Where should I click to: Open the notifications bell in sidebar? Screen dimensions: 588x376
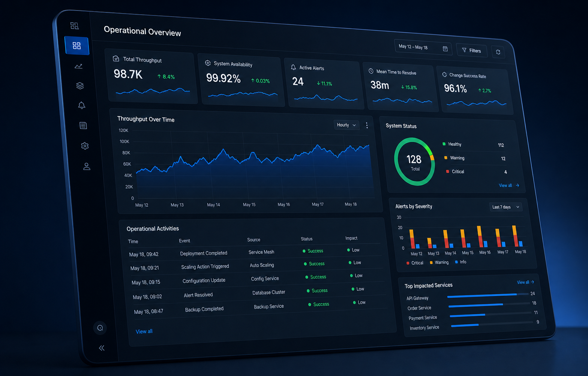click(x=81, y=105)
